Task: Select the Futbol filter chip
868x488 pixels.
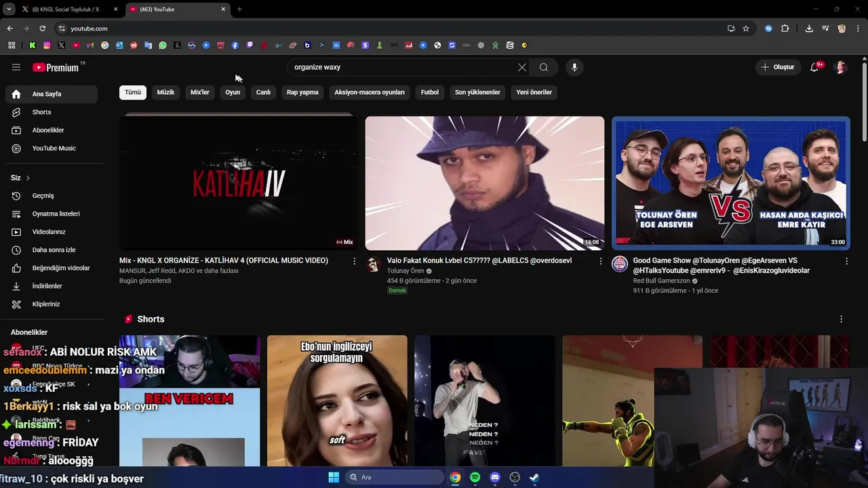Action: (x=430, y=92)
